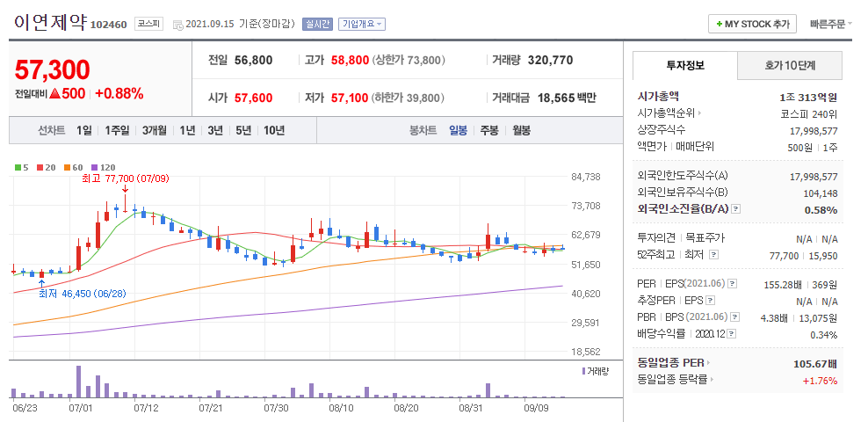Expand the 빠른주문 dropdown

click(831, 25)
